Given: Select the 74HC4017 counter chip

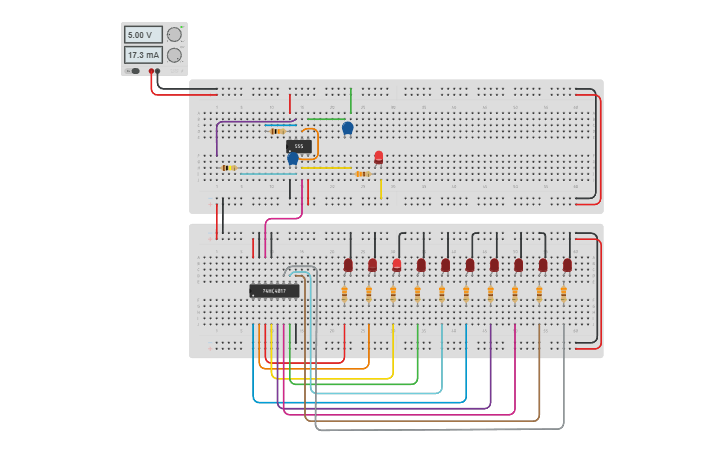Looking at the screenshot, I should (x=274, y=291).
